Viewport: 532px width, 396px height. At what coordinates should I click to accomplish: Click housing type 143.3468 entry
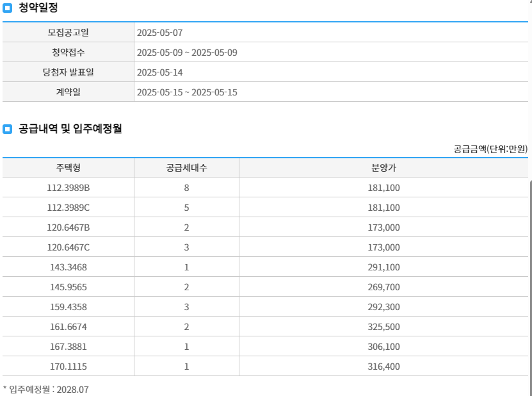pyautogui.click(x=69, y=267)
